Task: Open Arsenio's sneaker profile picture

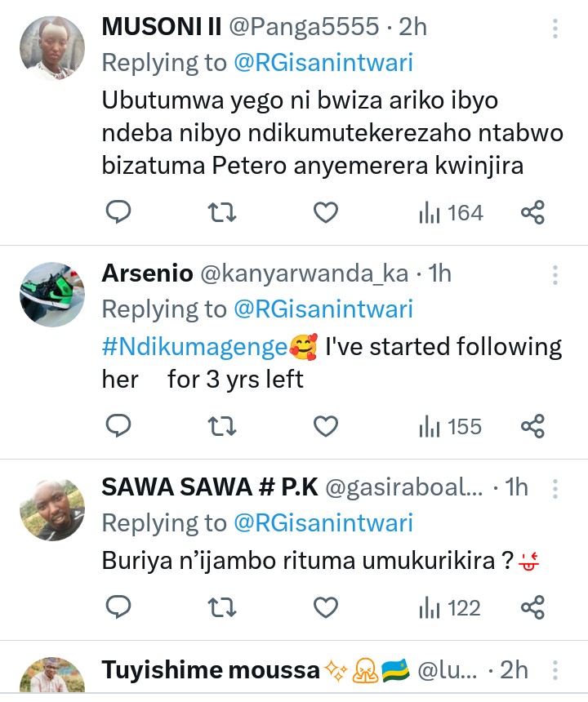Action: (52, 294)
